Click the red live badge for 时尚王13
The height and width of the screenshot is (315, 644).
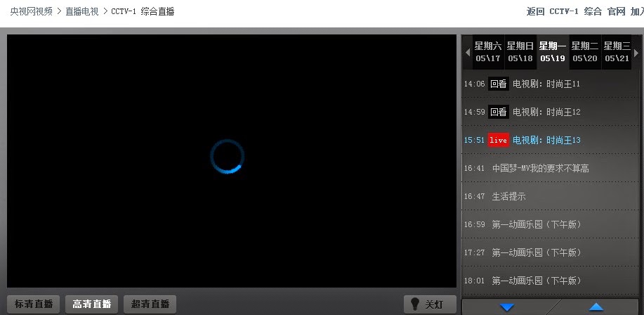tap(498, 140)
